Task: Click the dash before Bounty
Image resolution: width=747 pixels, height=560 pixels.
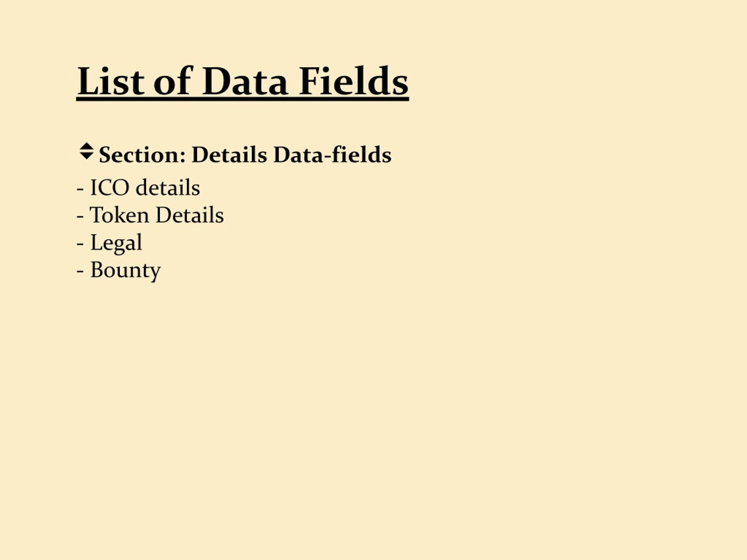Action: coord(80,271)
